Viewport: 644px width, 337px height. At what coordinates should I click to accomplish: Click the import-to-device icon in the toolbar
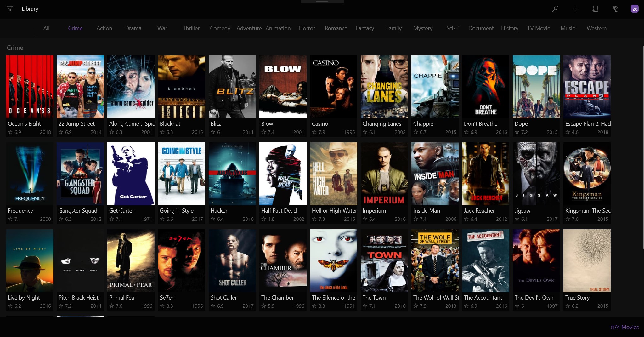click(x=595, y=9)
